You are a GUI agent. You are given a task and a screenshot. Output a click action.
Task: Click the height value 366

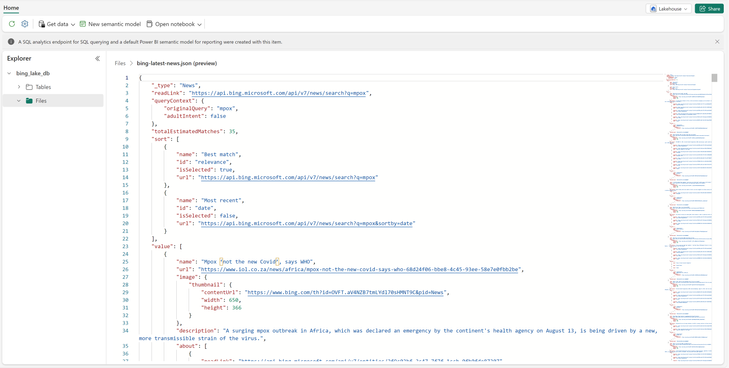click(236, 308)
